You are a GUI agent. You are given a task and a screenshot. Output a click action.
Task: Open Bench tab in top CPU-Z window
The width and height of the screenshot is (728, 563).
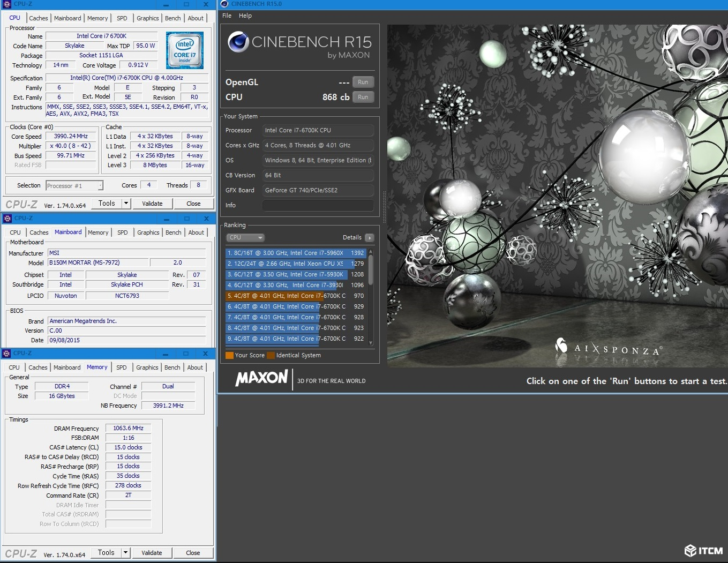coord(172,18)
